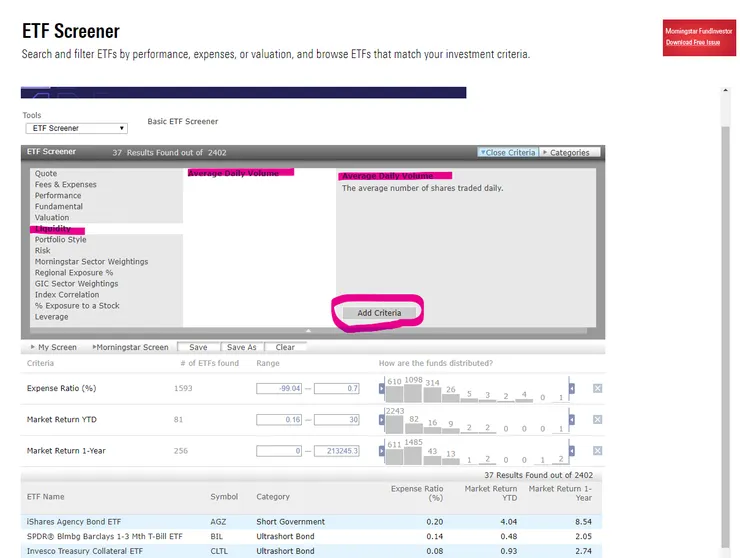Viewport: 740px width, 558px height.
Task: Sort results by Market Return YTD column
Action: pyautogui.click(x=491, y=493)
